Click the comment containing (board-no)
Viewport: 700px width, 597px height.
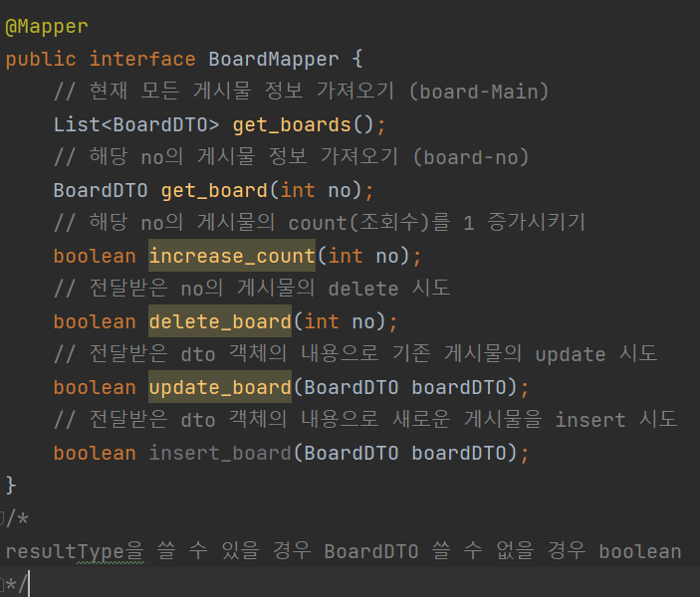291,157
